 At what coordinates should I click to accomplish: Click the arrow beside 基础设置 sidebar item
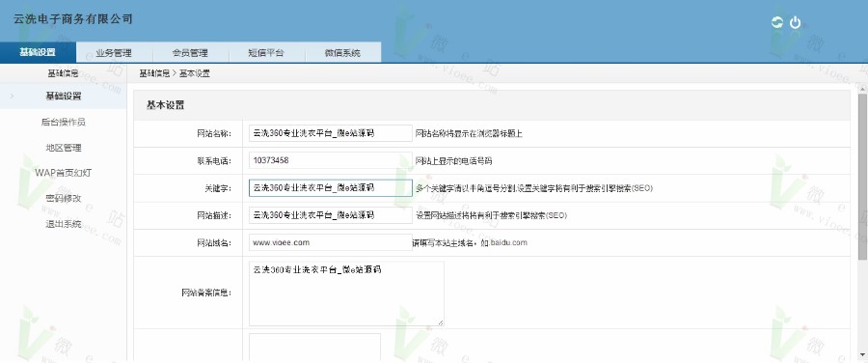(x=13, y=96)
